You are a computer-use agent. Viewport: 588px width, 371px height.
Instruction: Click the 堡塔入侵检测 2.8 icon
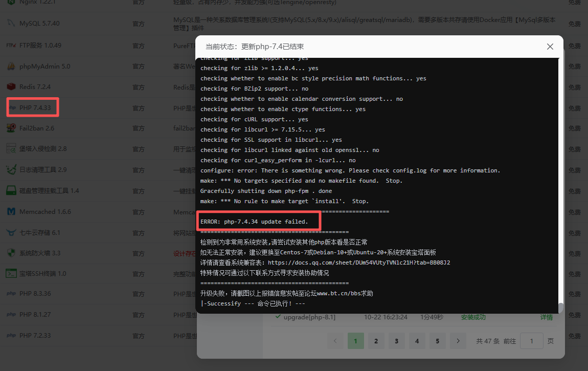(x=11, y=149)
